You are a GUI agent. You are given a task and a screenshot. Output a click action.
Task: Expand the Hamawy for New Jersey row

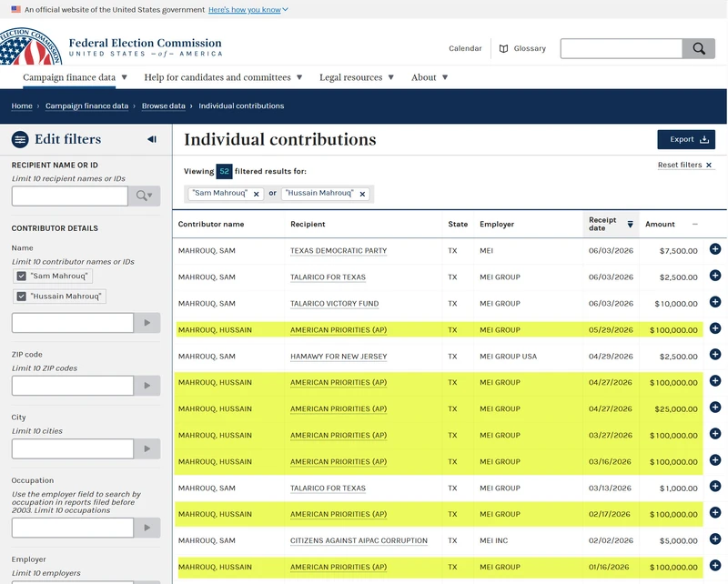pyautogui.click(x=715, y=355)
